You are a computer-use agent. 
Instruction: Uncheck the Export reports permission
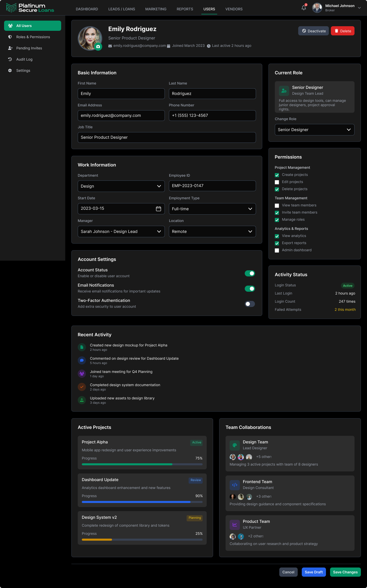[x=277, y=243]
